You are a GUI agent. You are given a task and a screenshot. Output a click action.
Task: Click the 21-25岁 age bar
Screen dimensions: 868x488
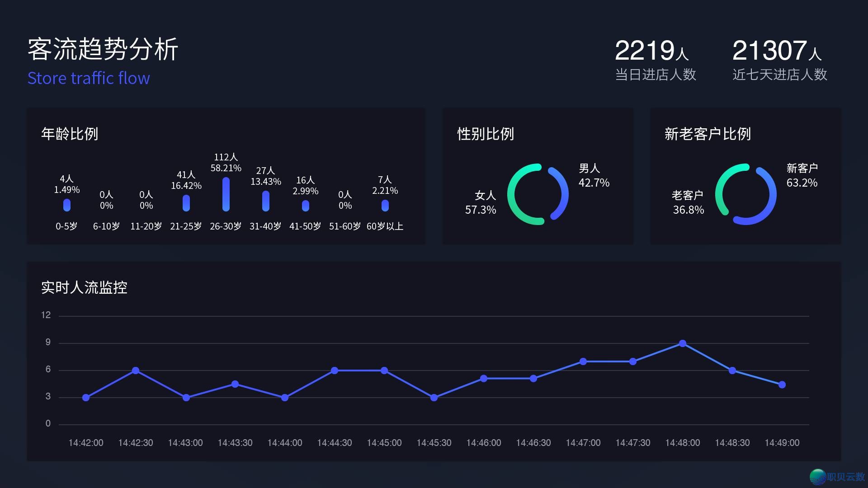click(186, 204)
